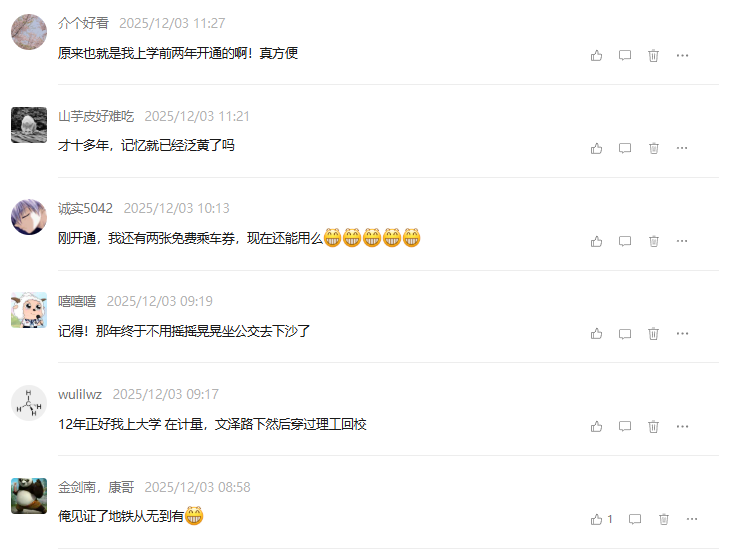Open more options for 山芋皮好难吃's comment
Viewport: 739px width, 553px height.
682,149
